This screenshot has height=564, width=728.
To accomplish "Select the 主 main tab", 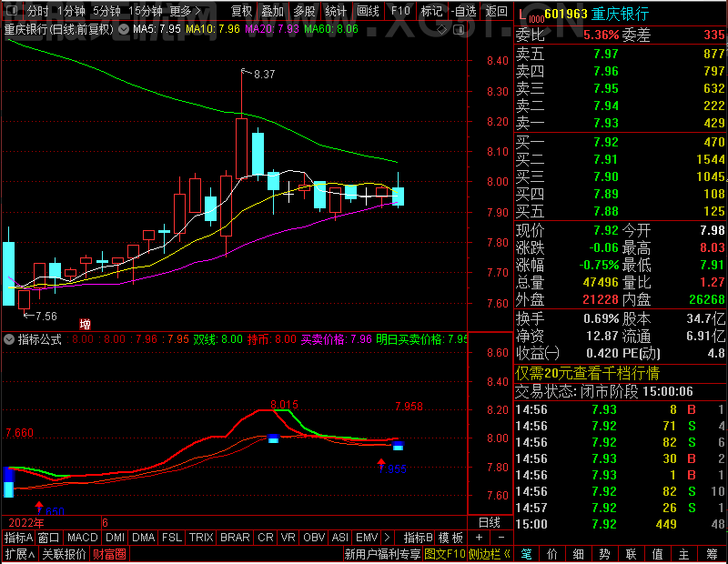I will click(684, 554).
